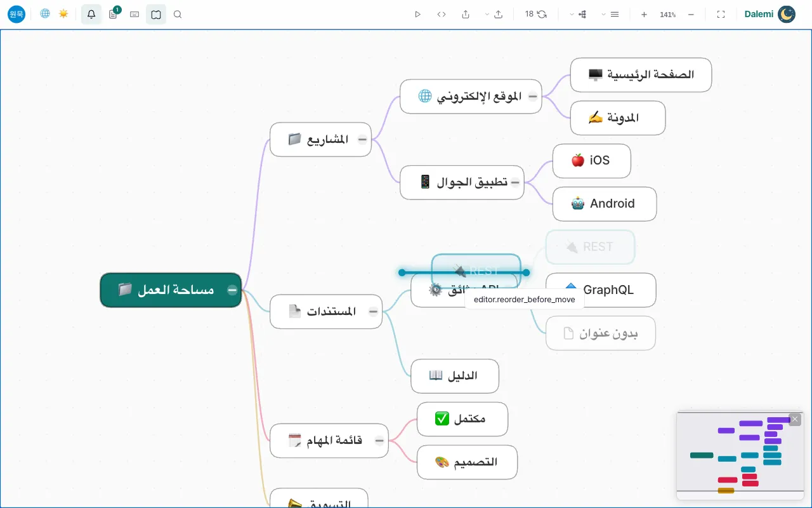
Task: Click the moon avatar icon
Action: (x=787, y=14)
